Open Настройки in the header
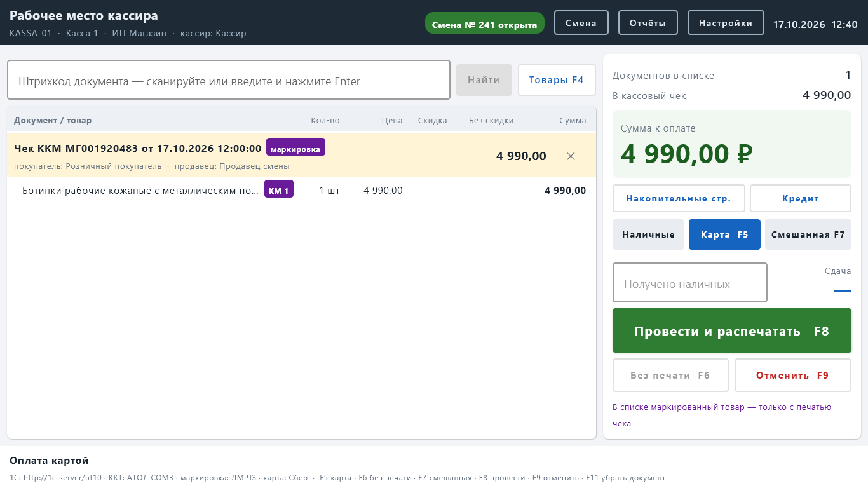Viewport: 868px width, 488px height. coord(726,23)
